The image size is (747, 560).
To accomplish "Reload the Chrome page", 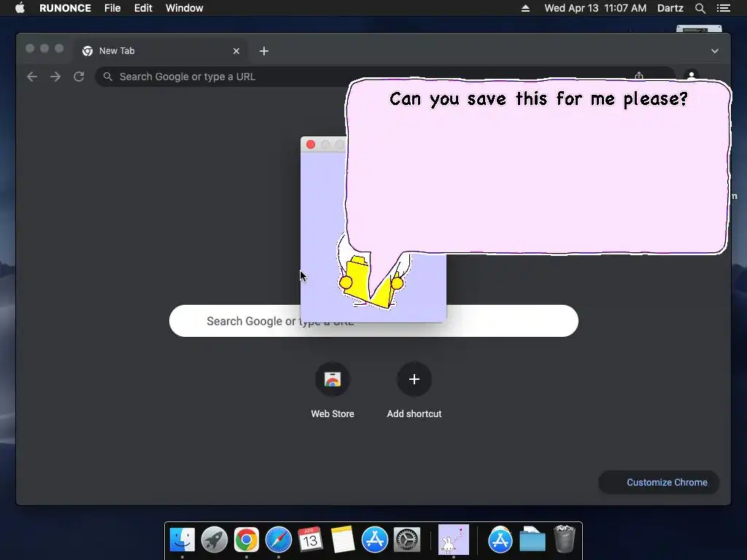I will coord(79,77).
